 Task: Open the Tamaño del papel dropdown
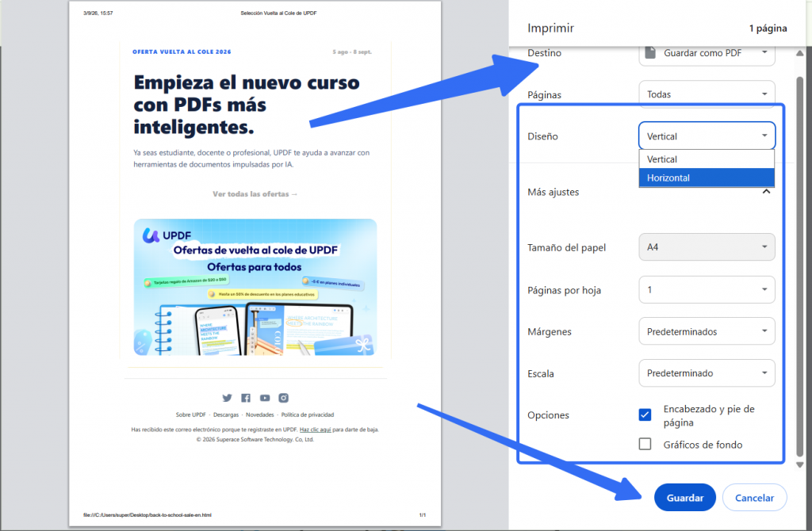pos(707,247)
